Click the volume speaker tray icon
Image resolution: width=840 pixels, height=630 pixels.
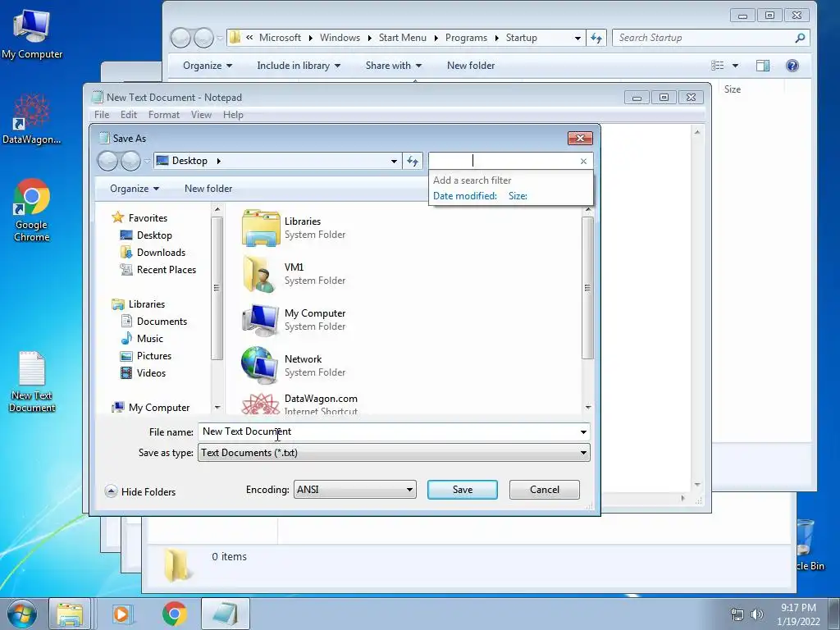pyautogui.click(x=757, y=614)
